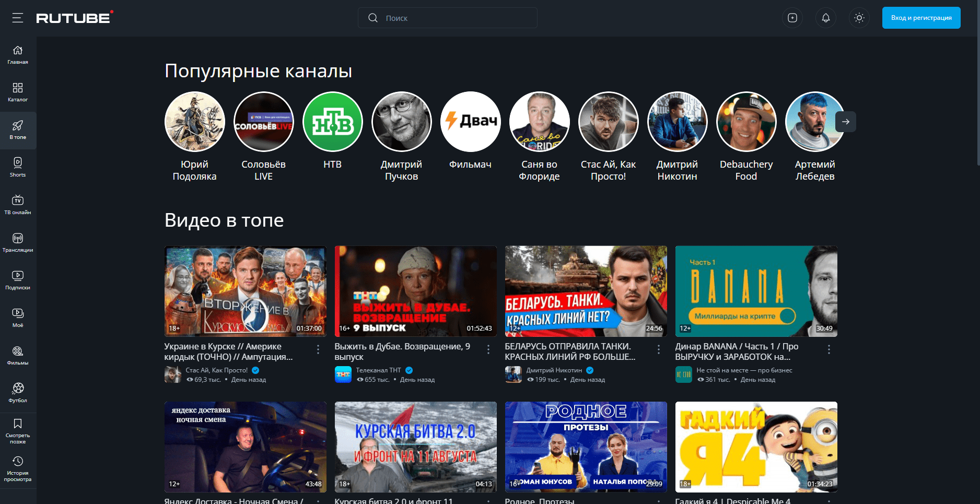This screenshot has width=980, height=504.
Task: Open Саня во Флориде channel avatar
Action: point(540,122)
